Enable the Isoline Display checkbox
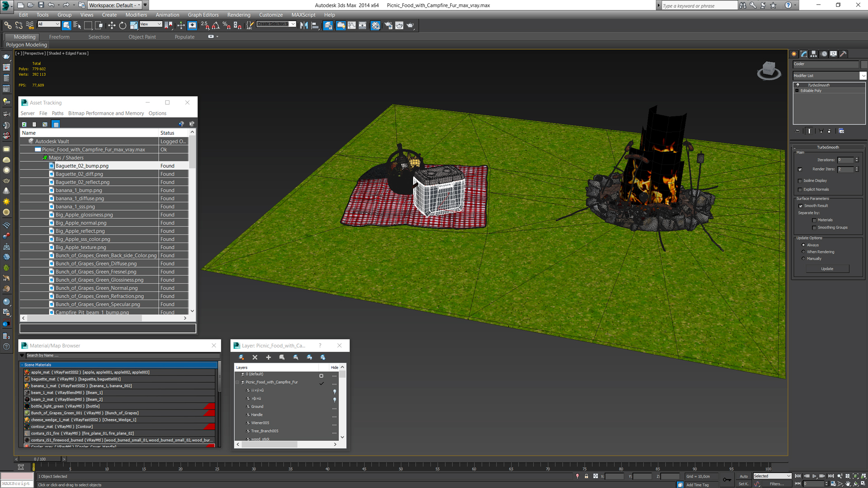 click(x=800, y=181)
